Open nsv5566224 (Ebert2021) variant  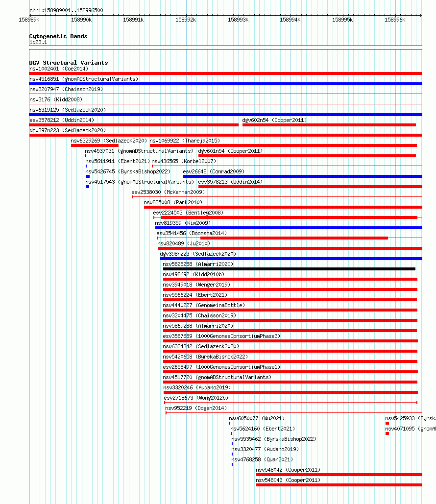pyautogui.click(x=195, y=295)
